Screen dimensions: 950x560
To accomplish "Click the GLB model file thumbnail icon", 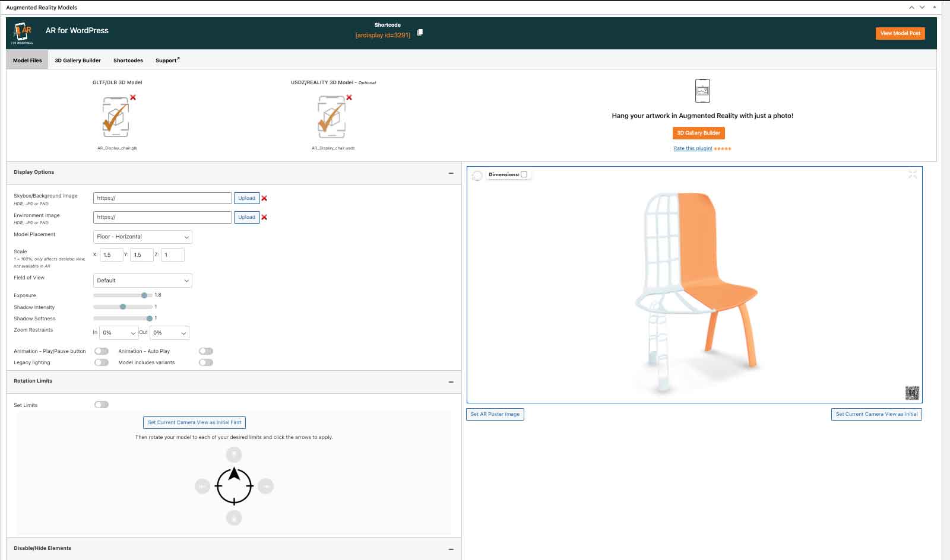I will [x=116, y=117].
